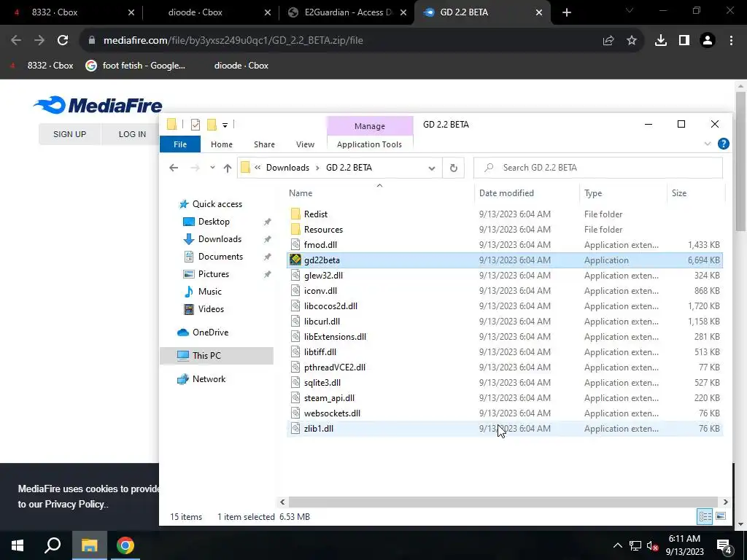
Task: Click the New folder quick access icon
Action: [212, 125]
